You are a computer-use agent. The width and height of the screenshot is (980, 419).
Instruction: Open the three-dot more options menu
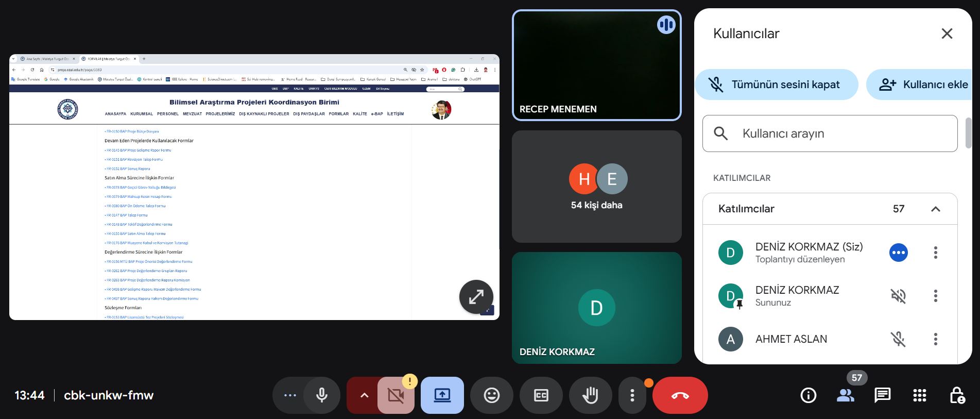[632, 395]
